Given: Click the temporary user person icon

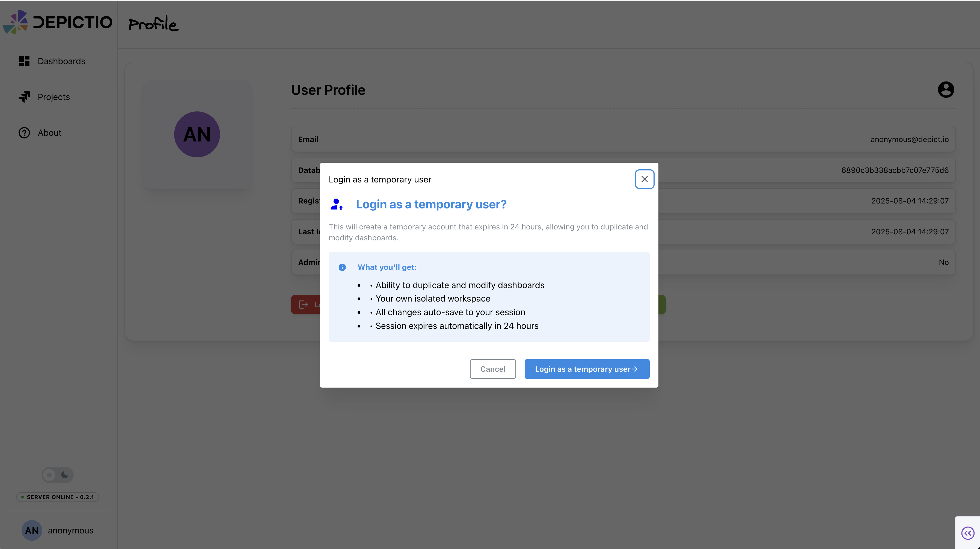Looking at the screenshot, I should (x=336, y=205).
